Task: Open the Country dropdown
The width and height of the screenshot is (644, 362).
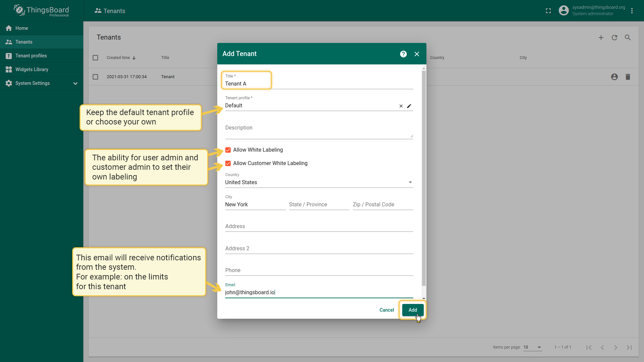Action: [x=319, y=182]
